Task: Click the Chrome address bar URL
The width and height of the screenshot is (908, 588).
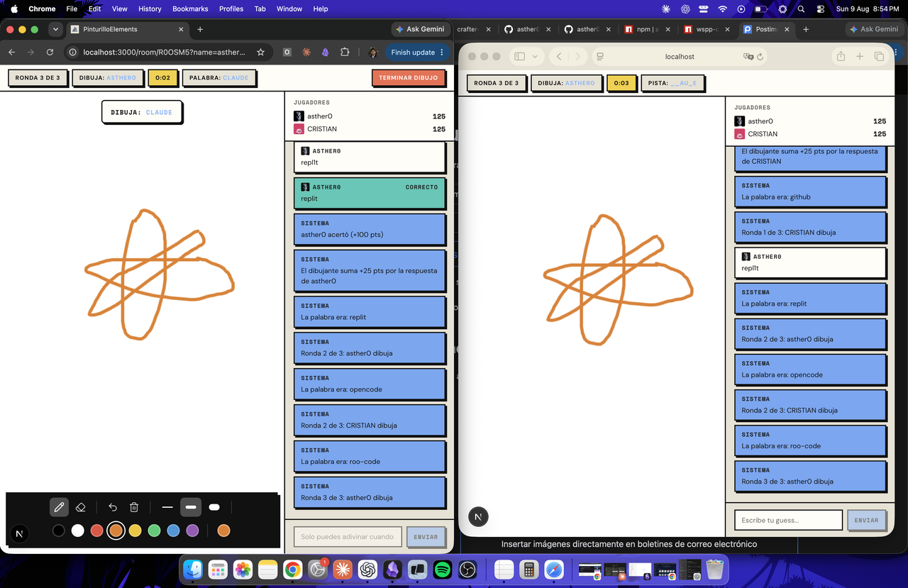Action: pos(164,52)
